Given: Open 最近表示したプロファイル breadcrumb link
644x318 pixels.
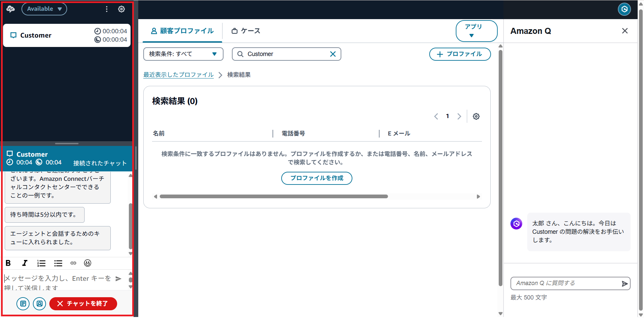Looking at the screenshot, I should tap(179, 75).
